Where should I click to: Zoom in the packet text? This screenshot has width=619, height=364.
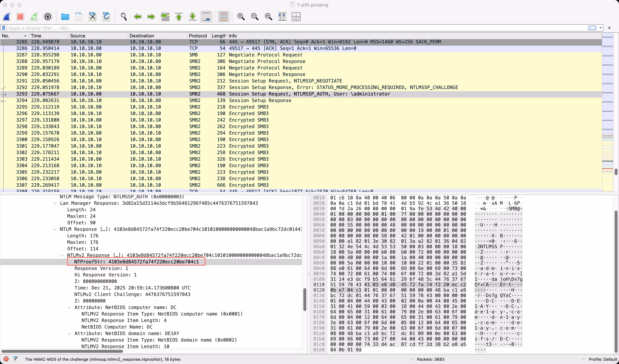241,17
